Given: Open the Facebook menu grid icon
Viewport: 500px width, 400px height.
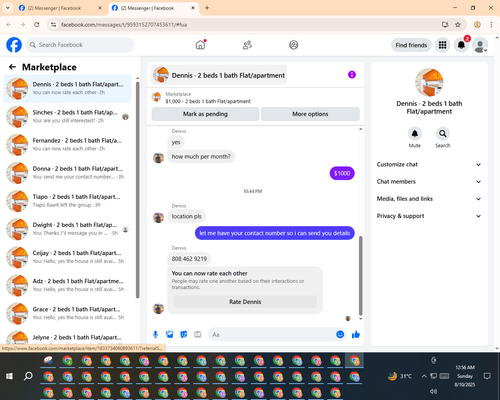Looking at the screenshot, I should click(442, 45).
